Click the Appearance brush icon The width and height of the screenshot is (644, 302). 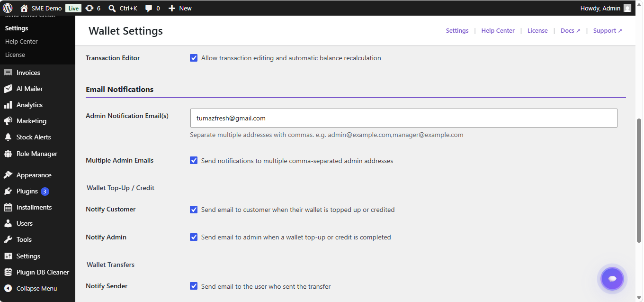[x=8, y=175]
